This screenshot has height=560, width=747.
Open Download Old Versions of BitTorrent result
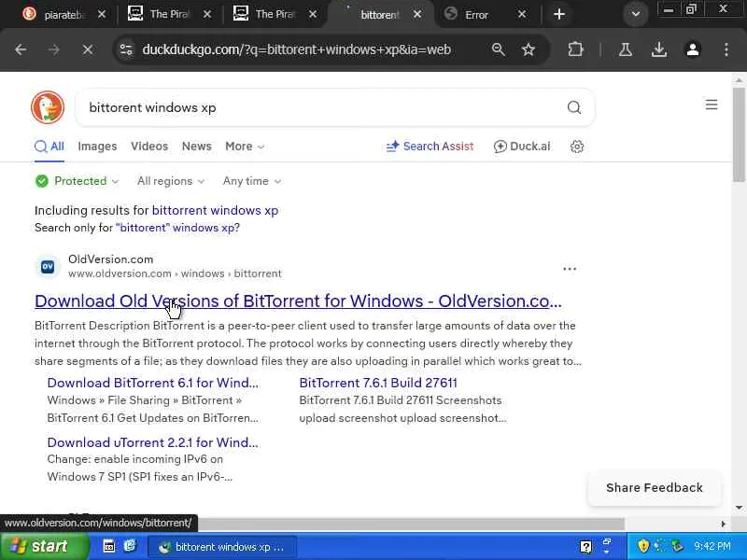pyautogui.click(x=298, y=301)
